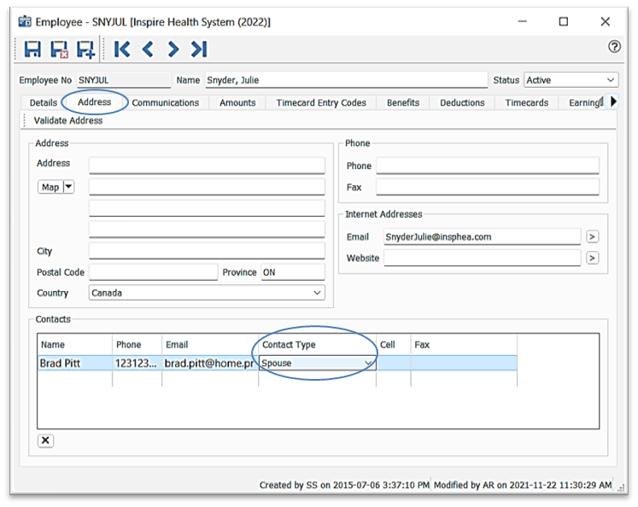Switch to the Timecards tab
Image resolution: width=638 pixels, height=507 pixels.
[x=527, y=103]
